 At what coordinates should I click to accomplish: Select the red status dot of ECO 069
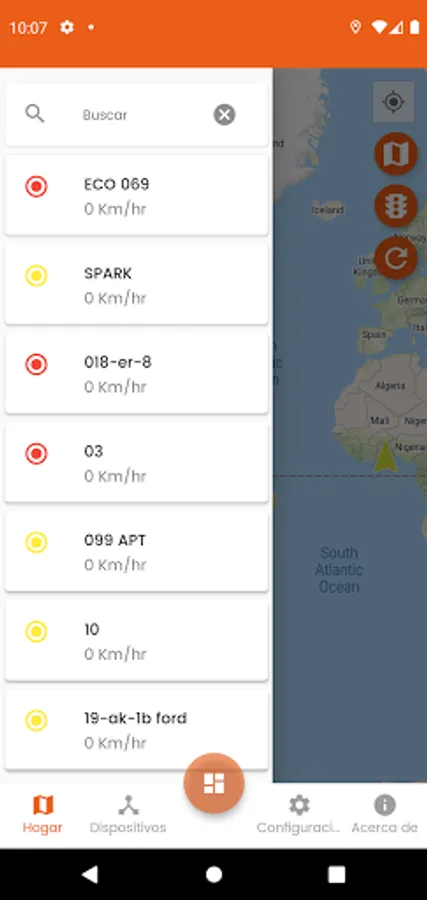36,187
